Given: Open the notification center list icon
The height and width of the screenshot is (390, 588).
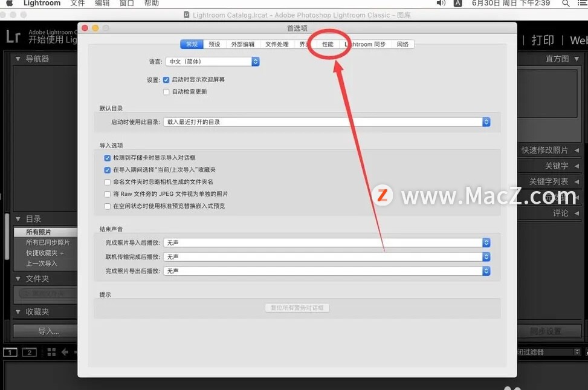Looking at the screenshot, I should [583, 3].
